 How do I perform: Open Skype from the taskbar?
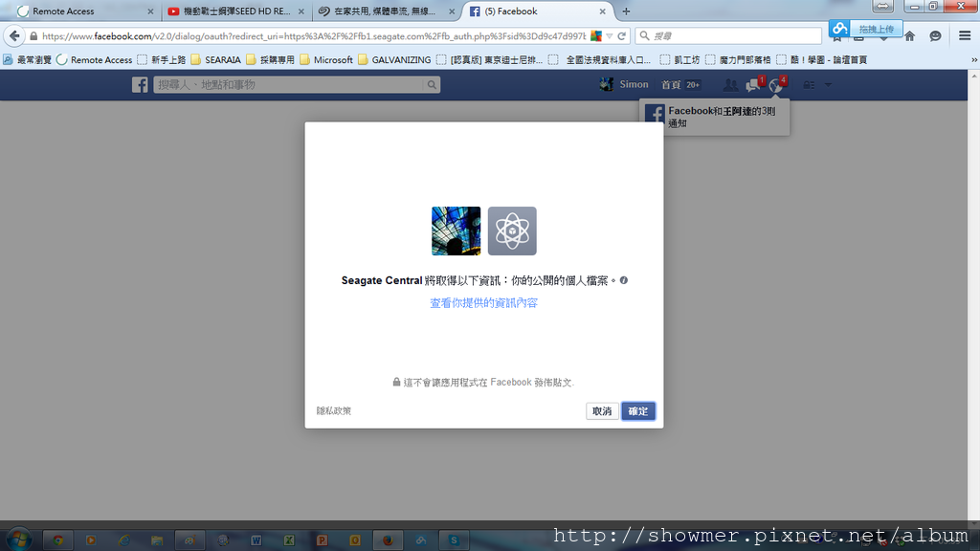pyautogui.click(x=454, y=540)
